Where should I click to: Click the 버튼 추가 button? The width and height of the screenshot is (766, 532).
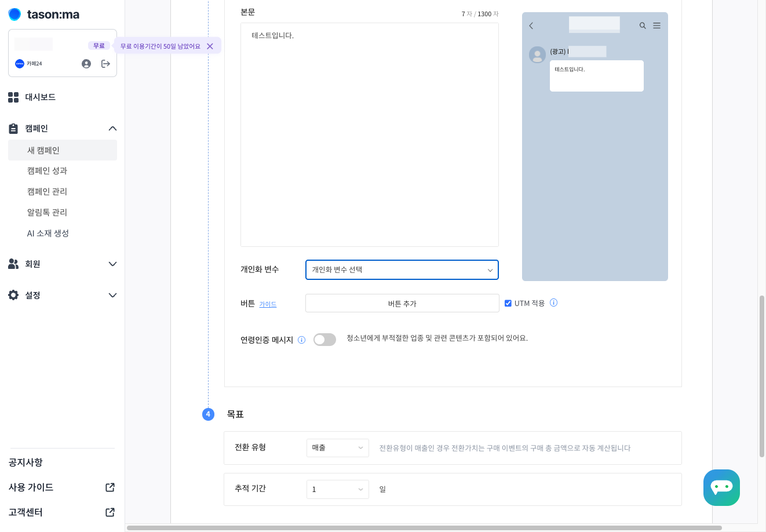pos(402,303)
